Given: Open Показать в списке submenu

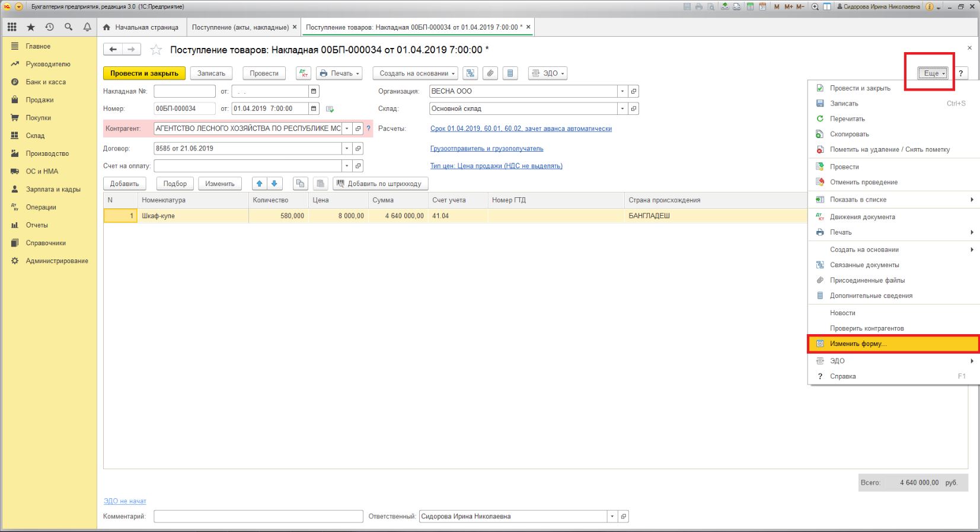Looking at the screenshot, I should tap(893, 200).
